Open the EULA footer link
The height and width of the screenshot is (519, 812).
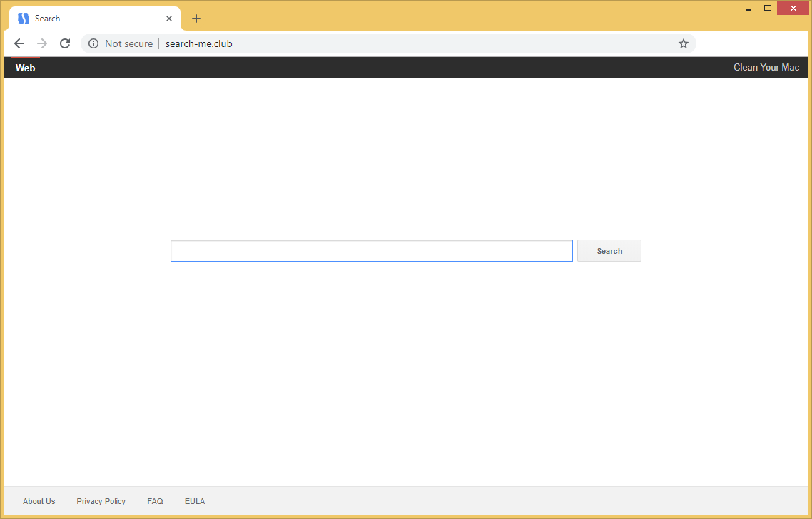195,501
